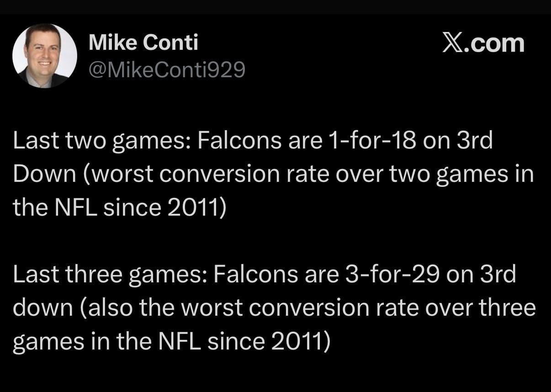Click the lowercase word "down" in the second paragraph
The image size is (551, 392).
[42, 309]
